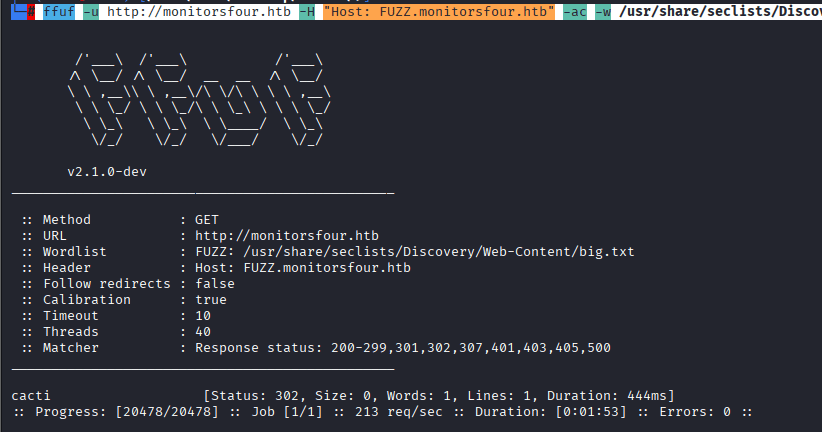Click the "cacti" subdomain result
822x432 pixels.
(x=30, y=396)
